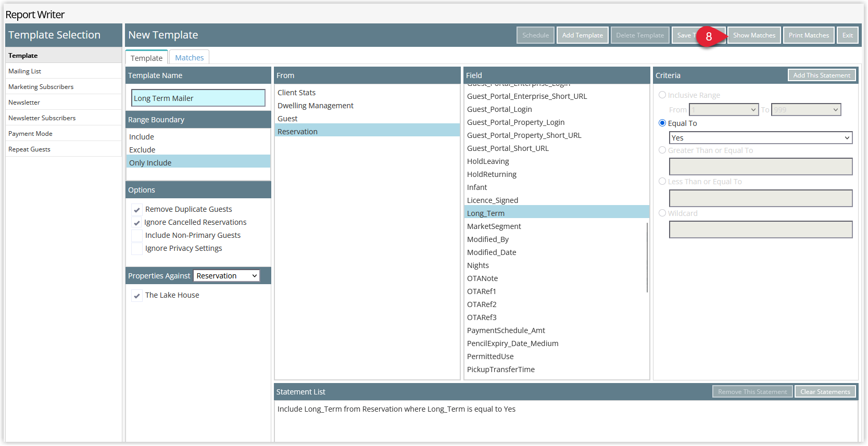The width and height of the screenshot is (868, 446).
Task: Select the Inclusive Range radio button
Action: [662, 95]
